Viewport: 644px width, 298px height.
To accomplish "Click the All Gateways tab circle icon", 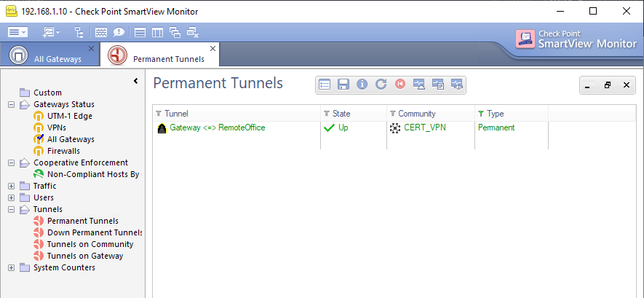I will click(x=18, y=55).
